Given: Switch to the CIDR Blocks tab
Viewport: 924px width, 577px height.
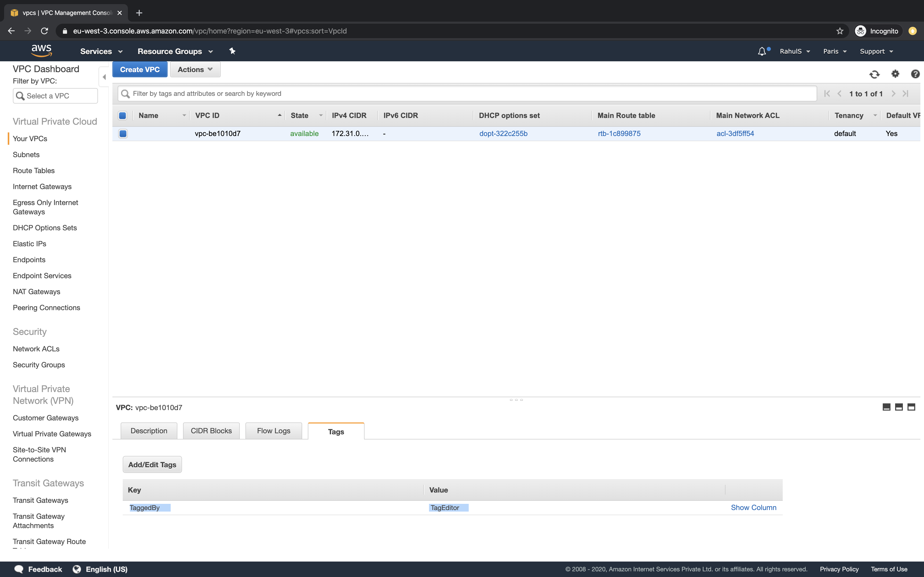Looking at the screenshot, I should tap(211, 430).
